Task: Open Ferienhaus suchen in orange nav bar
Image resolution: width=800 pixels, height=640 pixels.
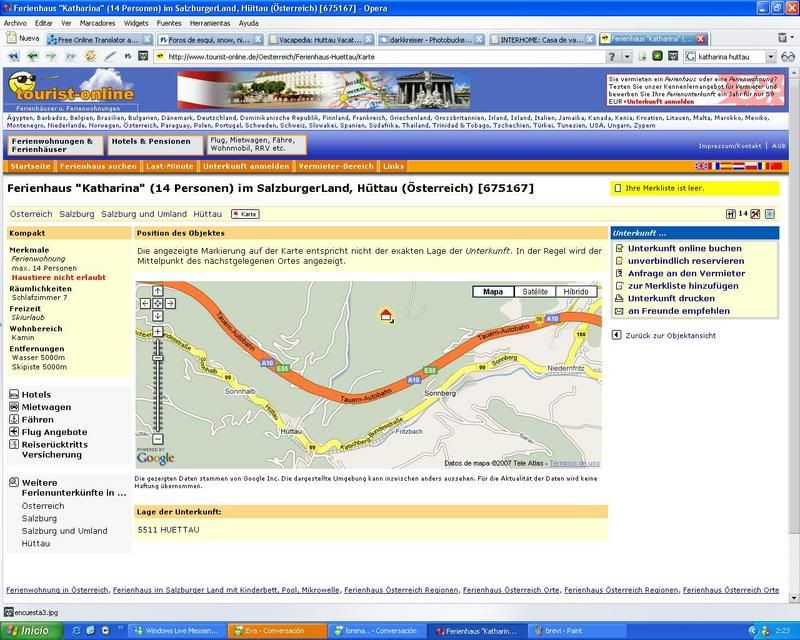Action: pos(98,166)
